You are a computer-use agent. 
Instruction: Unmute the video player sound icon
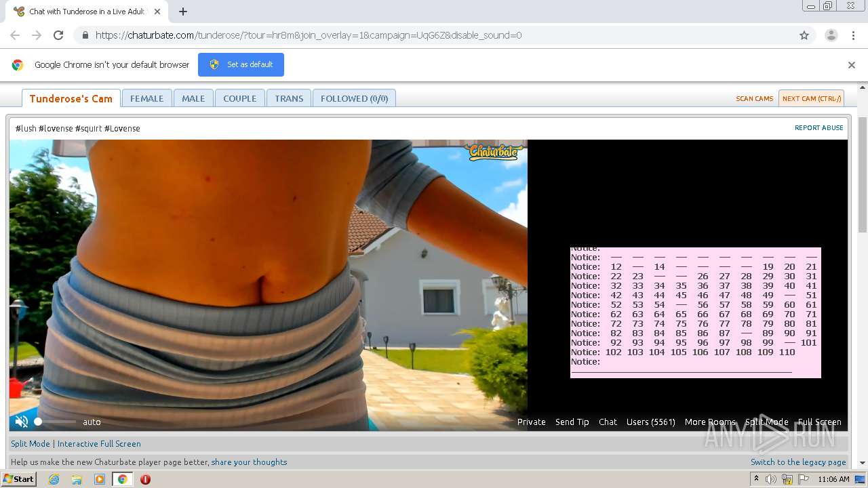point(22,422)
